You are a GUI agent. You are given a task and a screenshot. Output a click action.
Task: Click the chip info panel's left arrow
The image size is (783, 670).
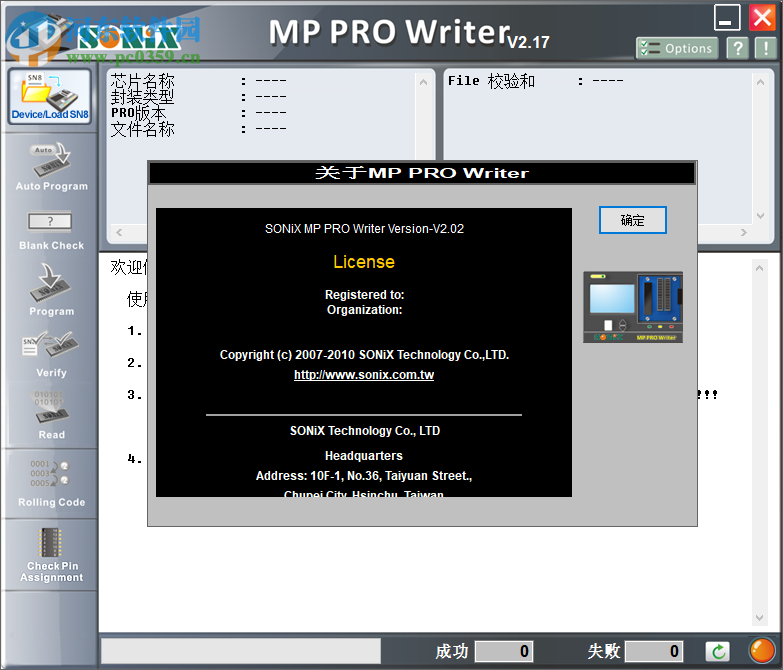coord(119,232)
